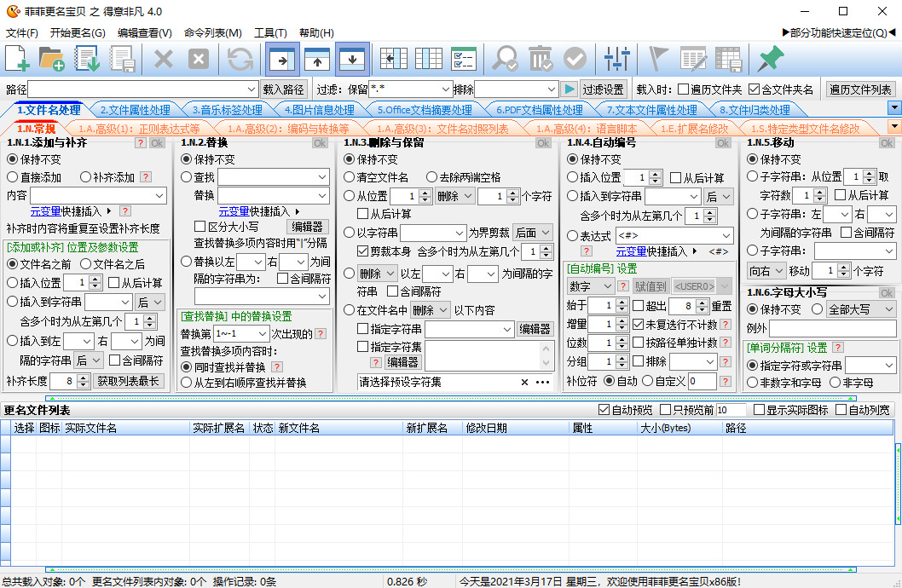902x588 pixels.
Task: Enable 显示实际图标 checkbox
Action: [759, 410]
